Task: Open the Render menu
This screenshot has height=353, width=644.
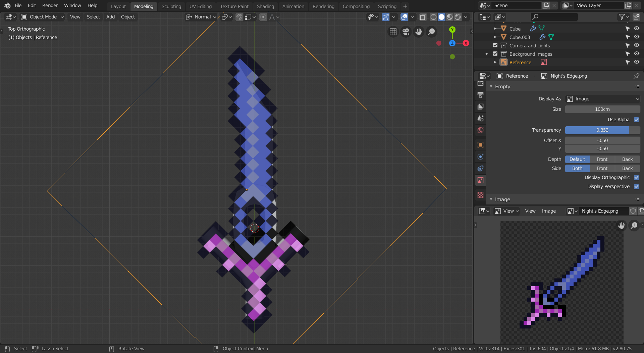Action: 50,6
